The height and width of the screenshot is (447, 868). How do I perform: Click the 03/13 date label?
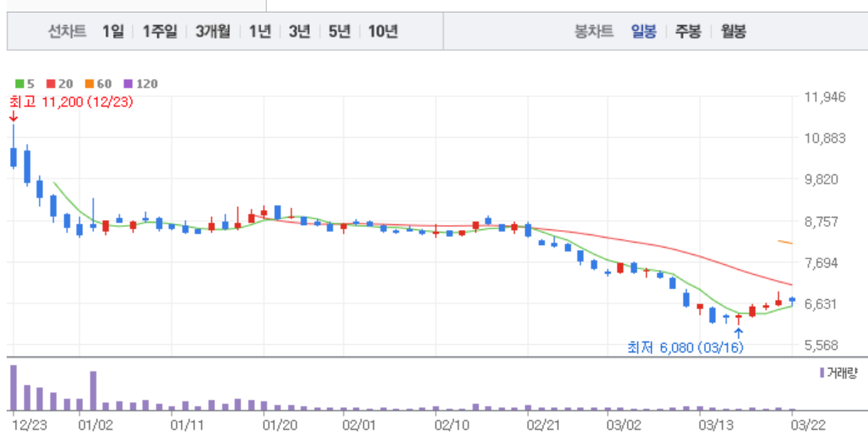[x=717, y=425]
